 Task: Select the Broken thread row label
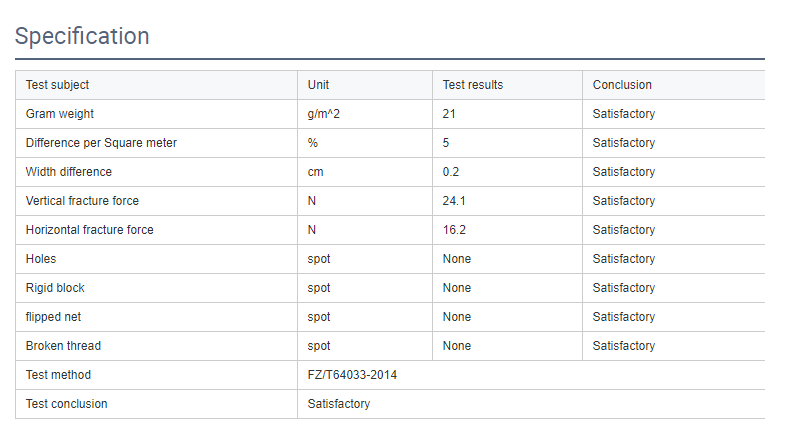click(63, 346)
